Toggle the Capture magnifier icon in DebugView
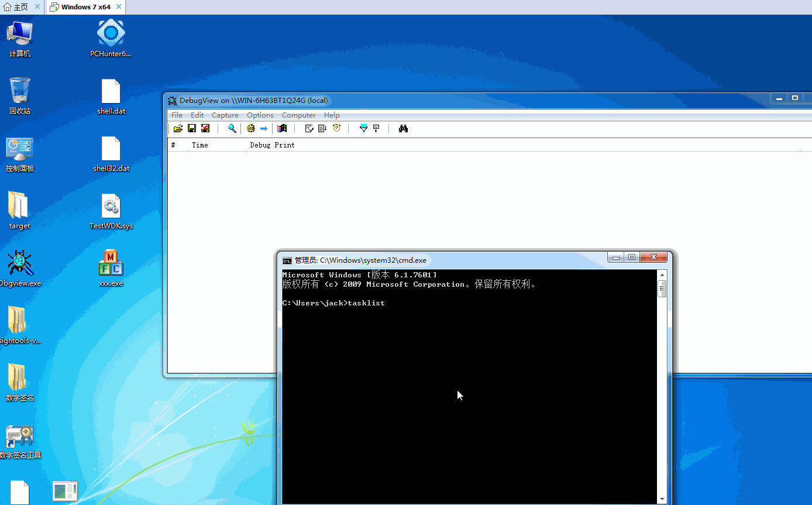812x505 pixels. click(232, 129)
